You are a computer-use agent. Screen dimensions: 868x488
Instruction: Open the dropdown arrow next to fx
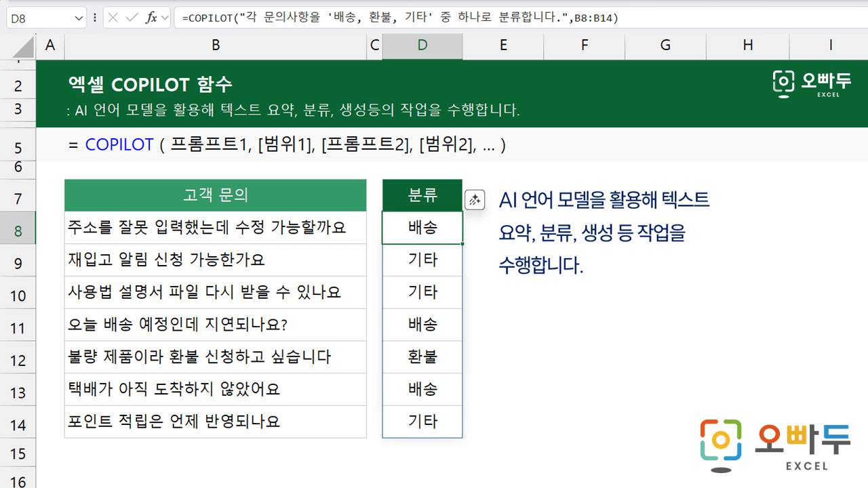[165, 18]
